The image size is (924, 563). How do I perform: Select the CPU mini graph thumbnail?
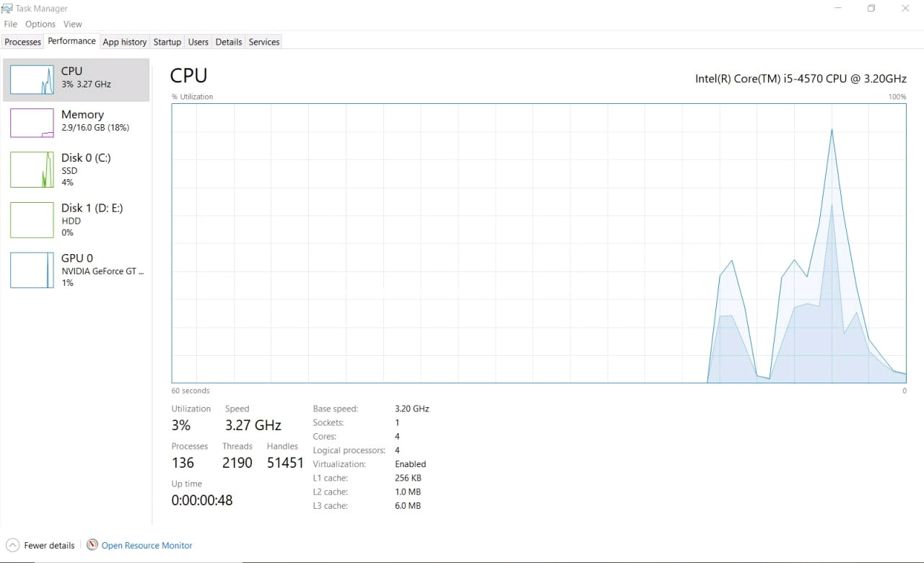tap(32, 79)
